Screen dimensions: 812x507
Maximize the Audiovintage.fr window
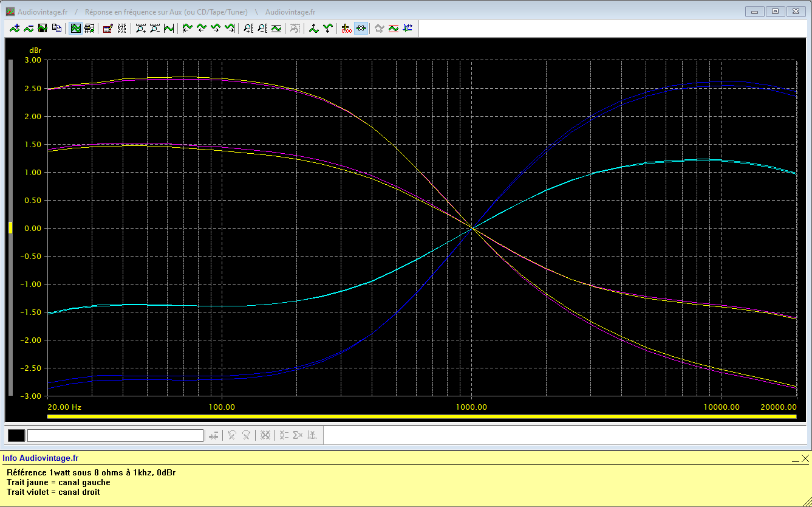[775, 12]
